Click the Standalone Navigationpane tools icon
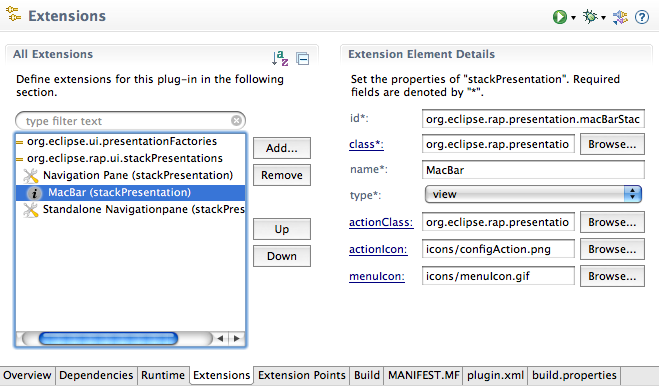This screenshot has height=386, width=659. [31, 209]
